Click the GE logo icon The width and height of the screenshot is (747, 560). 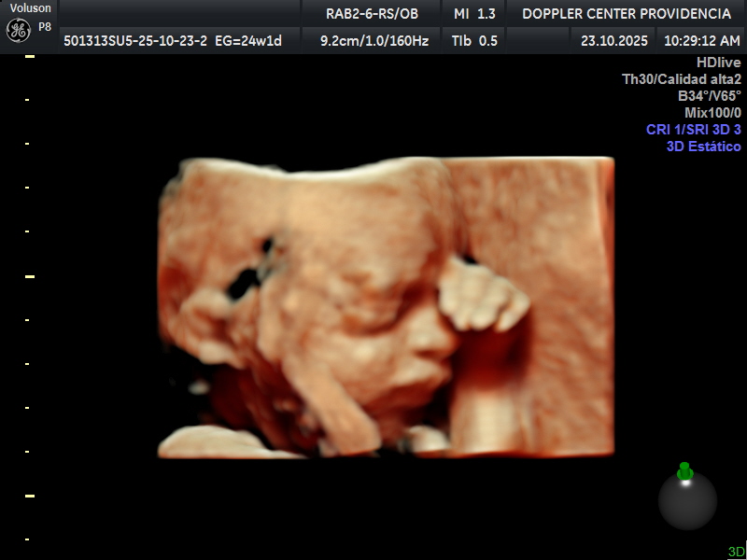[x=18, y=30]
